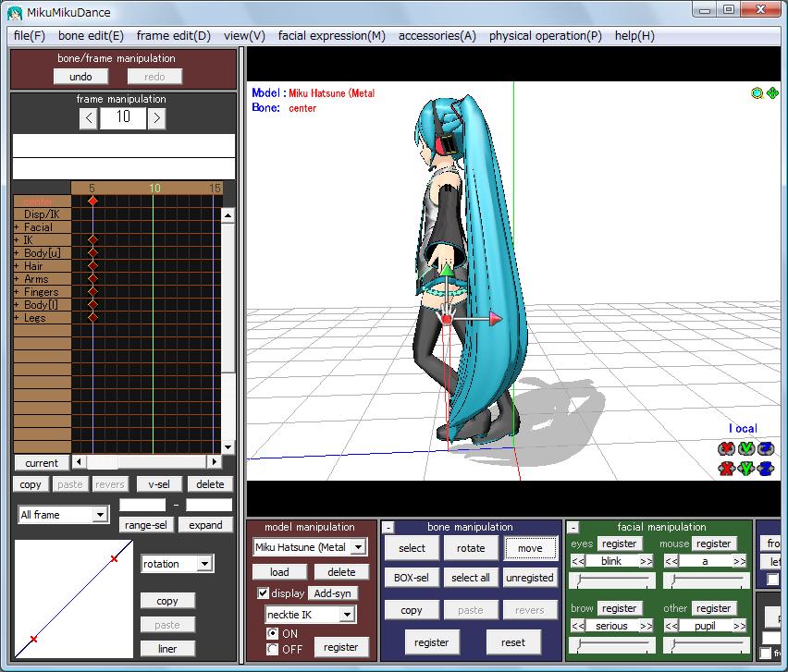Click the rotate button in bone manipulation
The width and height of the screenshot is (788, 672).
(x=471, y=548)
